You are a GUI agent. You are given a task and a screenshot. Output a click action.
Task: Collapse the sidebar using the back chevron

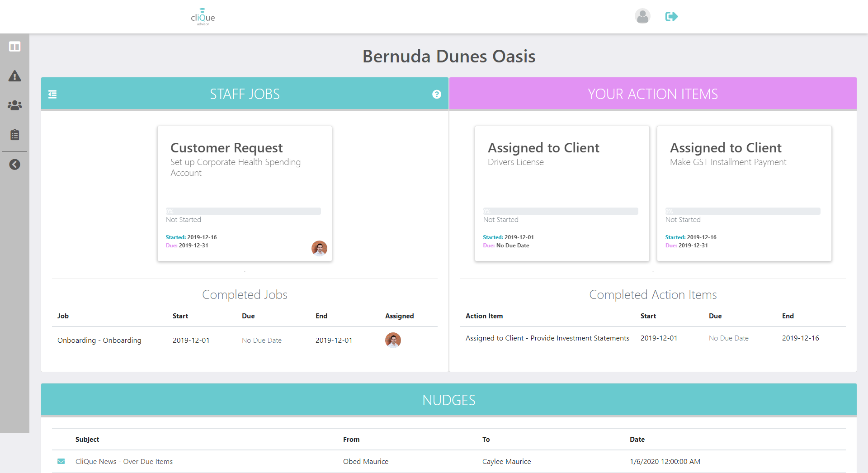(14, 165)
